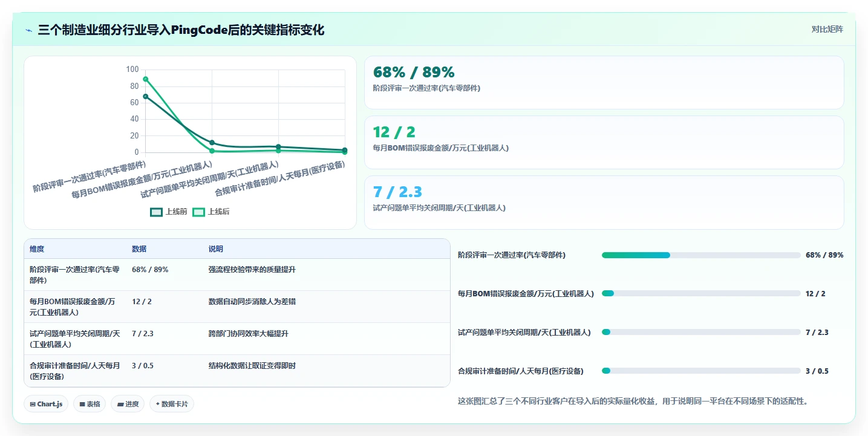
Task: Click table row label 合规审计准备时间/人天每月(医疗设备)
Action: 75,371
